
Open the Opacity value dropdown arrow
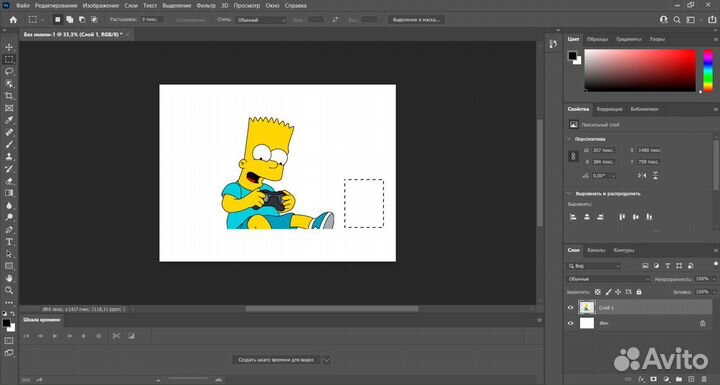tap(713, 279)
